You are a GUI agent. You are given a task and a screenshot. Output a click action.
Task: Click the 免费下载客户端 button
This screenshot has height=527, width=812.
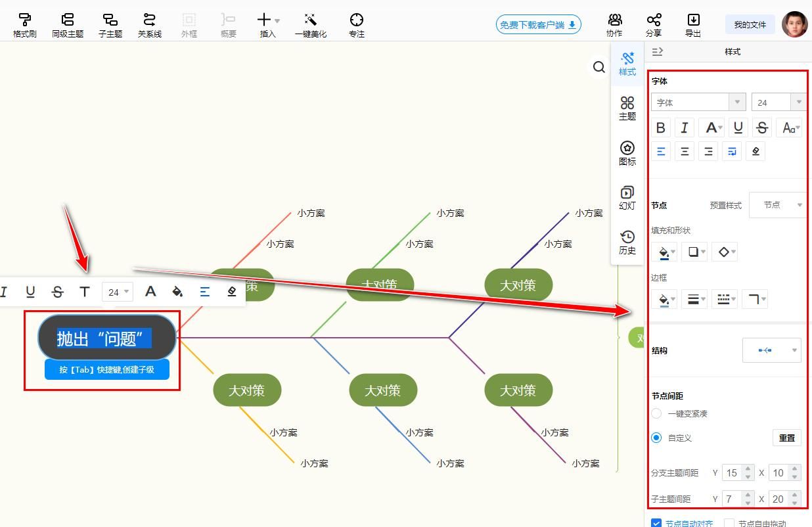point(538,25)
